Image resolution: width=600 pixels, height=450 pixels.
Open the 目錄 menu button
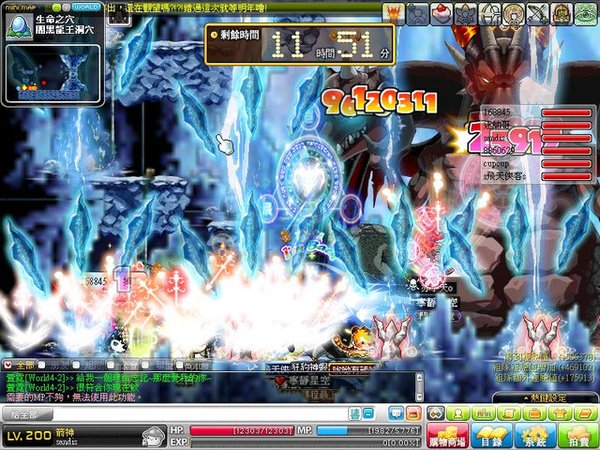[x=491, y=436]
